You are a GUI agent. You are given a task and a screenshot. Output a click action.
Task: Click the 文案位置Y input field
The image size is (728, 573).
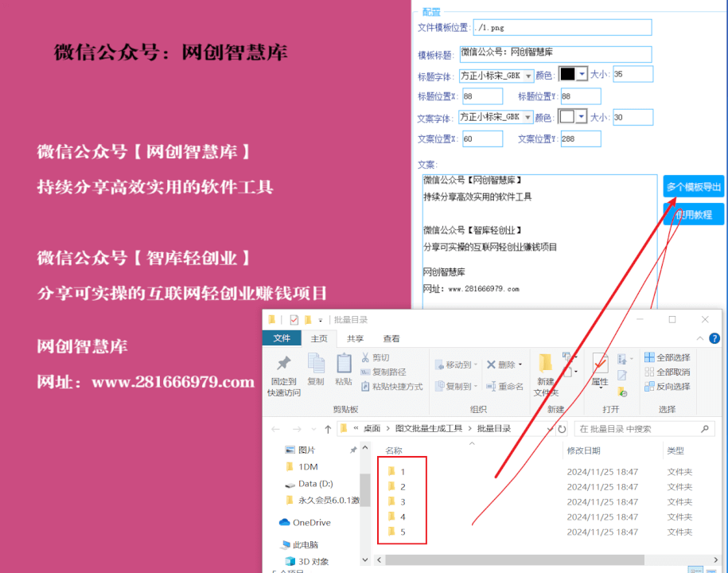pyautogui.click(x=581, y=138)
